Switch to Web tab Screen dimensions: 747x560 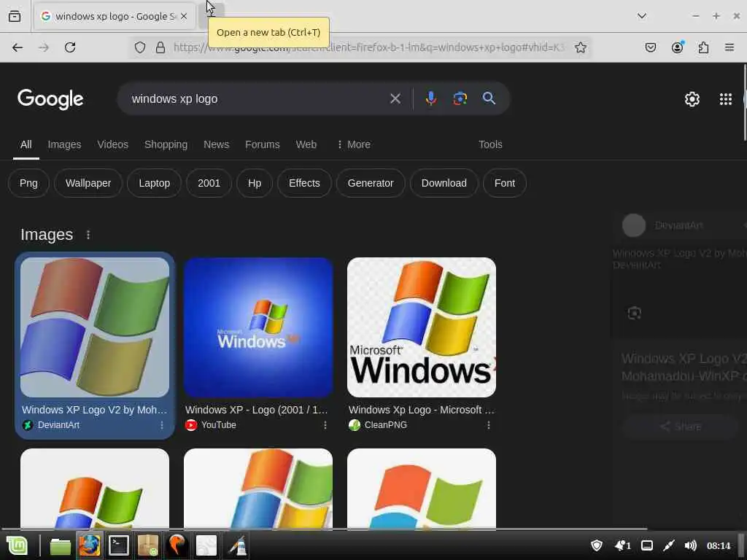(306, 144)
